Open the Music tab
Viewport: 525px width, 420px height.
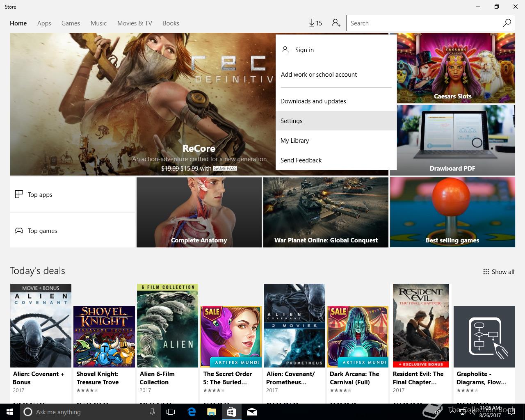click(x=98, y=23)
